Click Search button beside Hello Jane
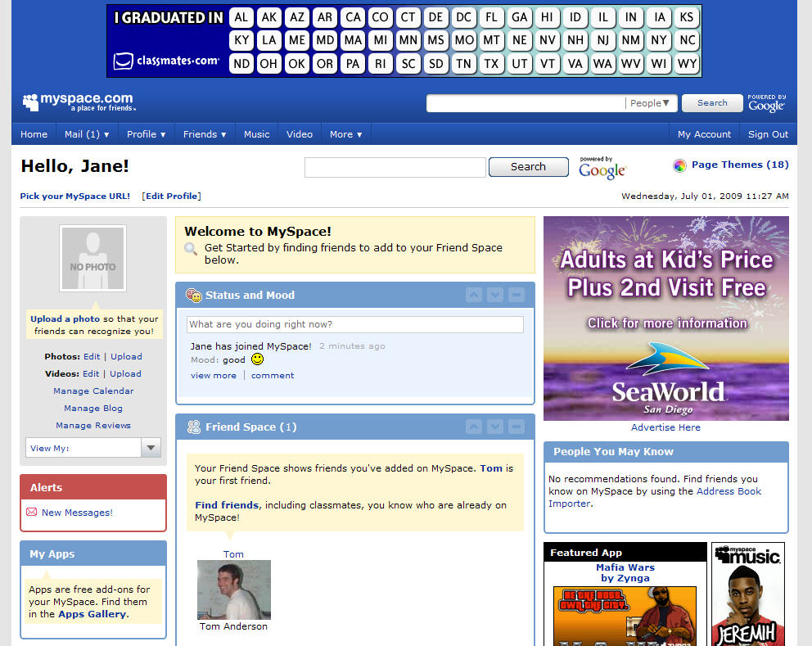 pyautogui.click(x=528, y=167)
